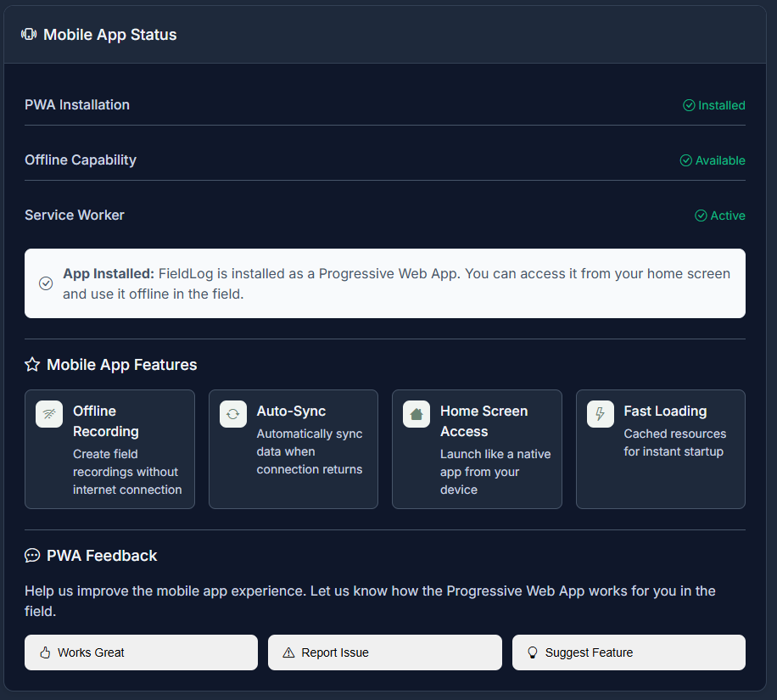Click the PWA Installation row label
The width and height of the screenshot is (777, 700).
pos(77,105)
